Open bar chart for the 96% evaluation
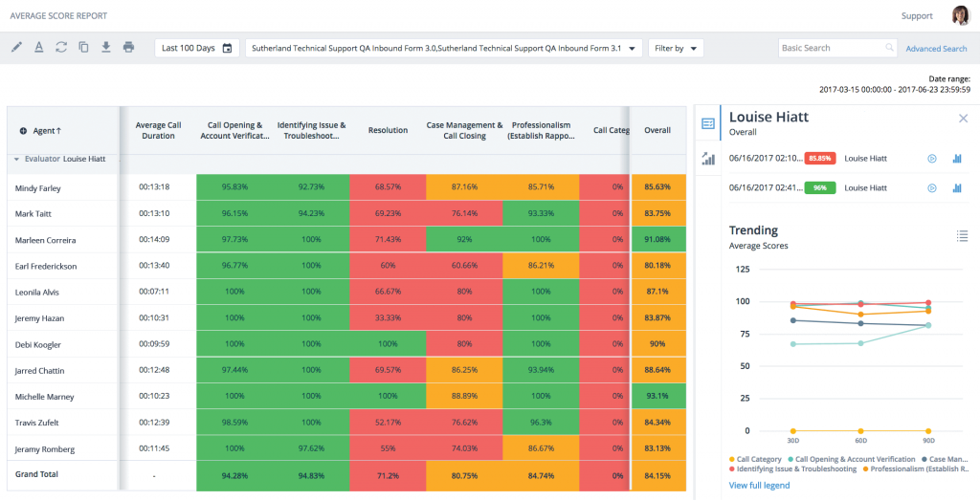This screenshot has width=980, height=501. click(956, 188)
